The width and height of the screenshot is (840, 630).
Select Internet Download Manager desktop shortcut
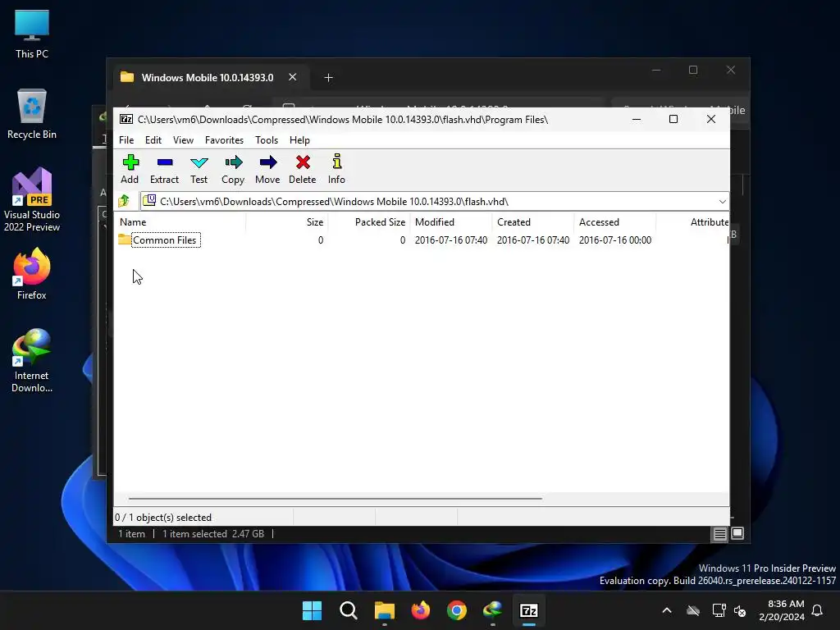32,361
